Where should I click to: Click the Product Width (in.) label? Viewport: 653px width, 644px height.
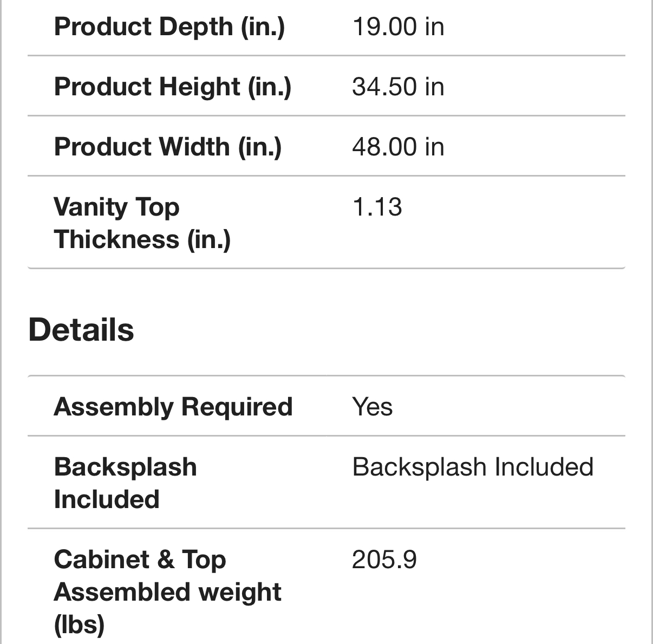168,147
